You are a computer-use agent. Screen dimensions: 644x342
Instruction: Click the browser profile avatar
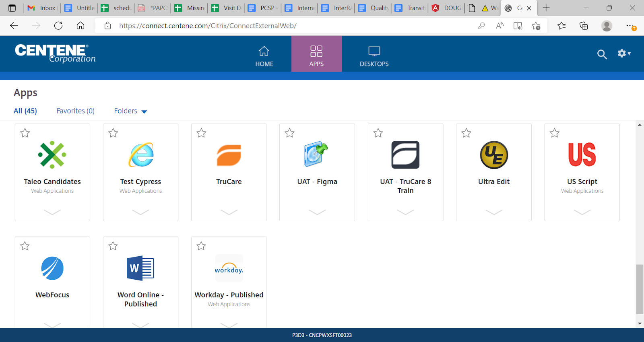pyautogui.click(x=607, y=26)
